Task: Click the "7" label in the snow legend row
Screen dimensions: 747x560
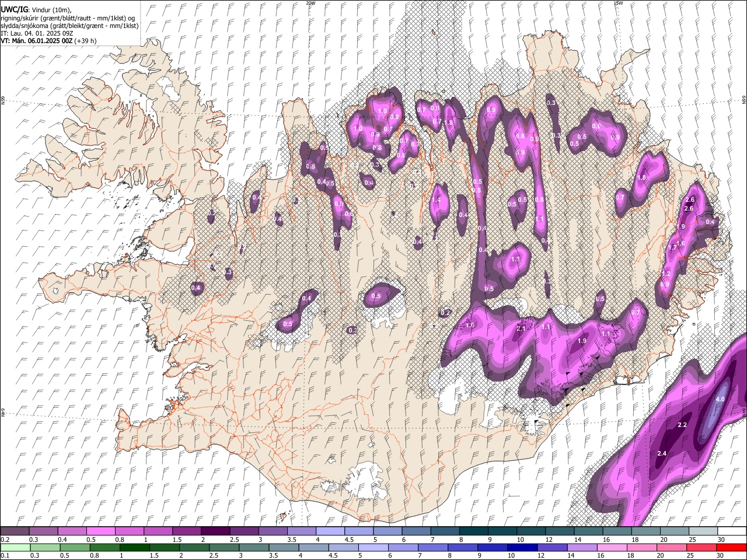Action: tap(432, 540)
